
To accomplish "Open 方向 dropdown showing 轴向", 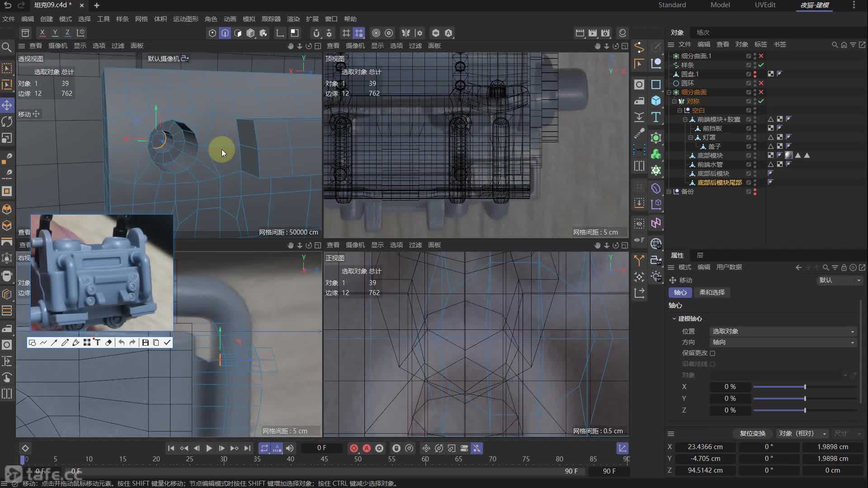I will coord(783,343).
